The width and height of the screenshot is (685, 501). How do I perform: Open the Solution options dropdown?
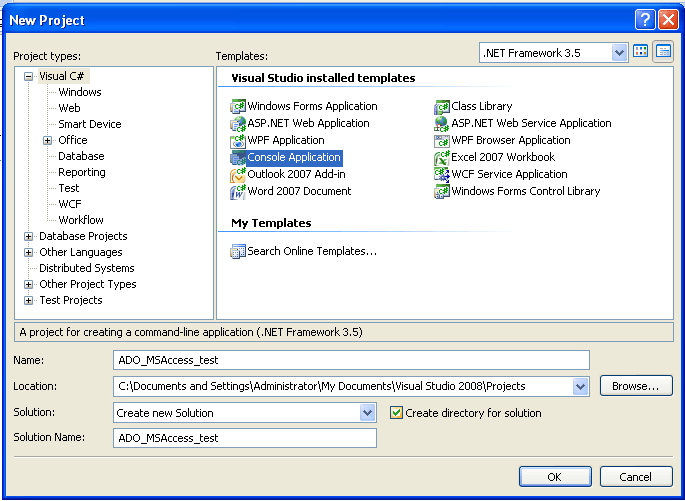(367, 412)
